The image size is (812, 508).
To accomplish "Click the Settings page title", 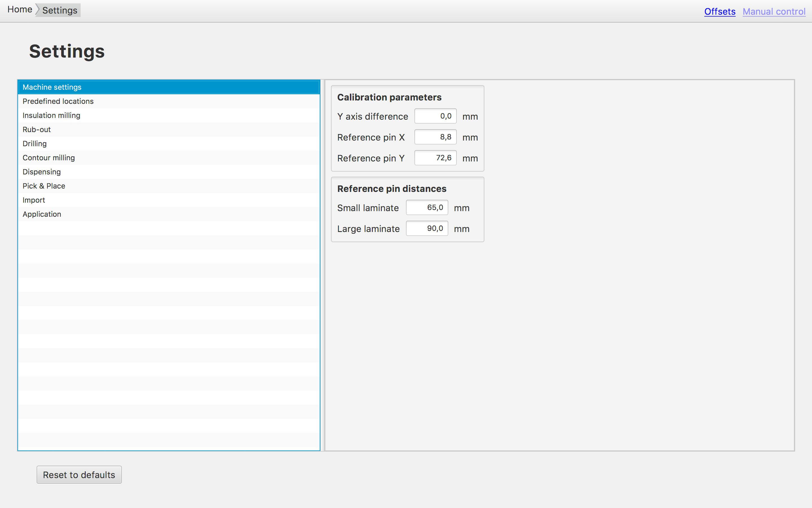I will [x=67, y=51].
